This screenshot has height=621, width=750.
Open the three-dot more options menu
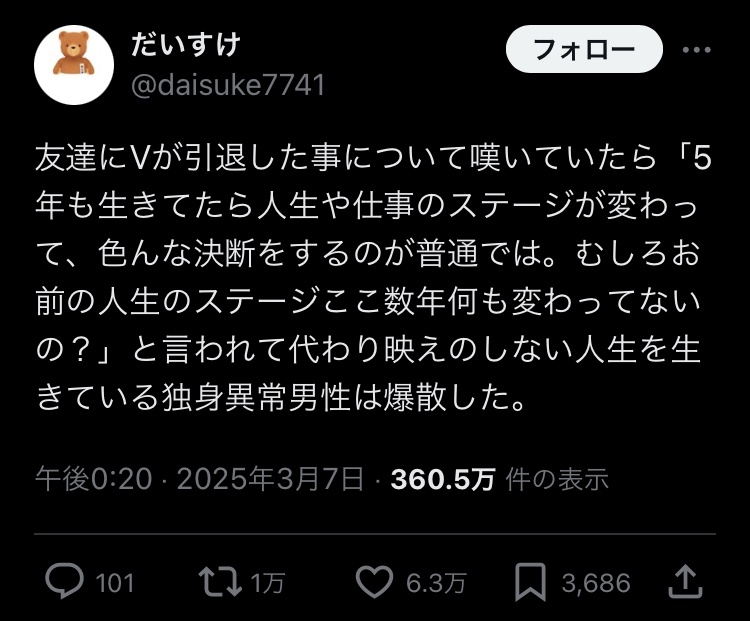pyautogui.click(x=696, y=49)
